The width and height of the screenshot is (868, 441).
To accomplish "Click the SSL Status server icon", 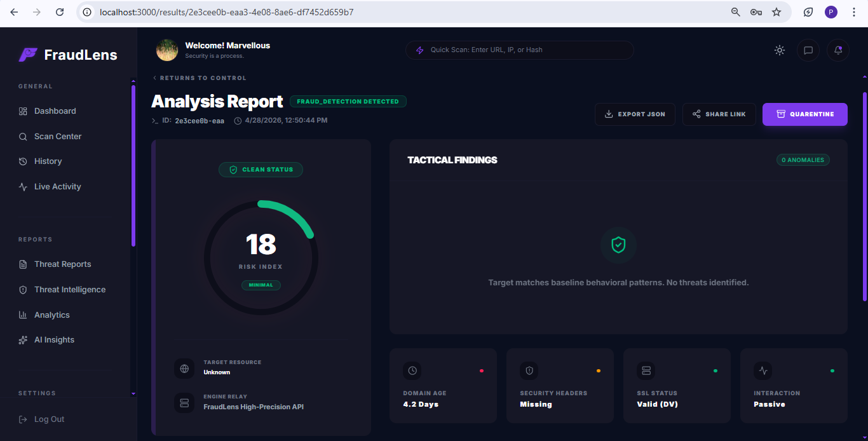I will click(x=646, y=370).
